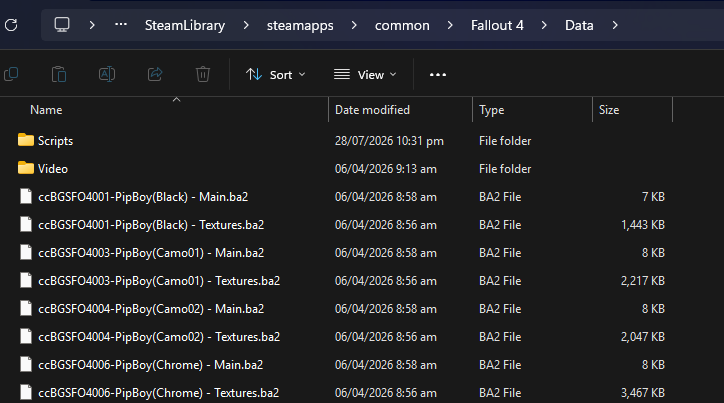Sort by the Name column header

click(46, 110)
